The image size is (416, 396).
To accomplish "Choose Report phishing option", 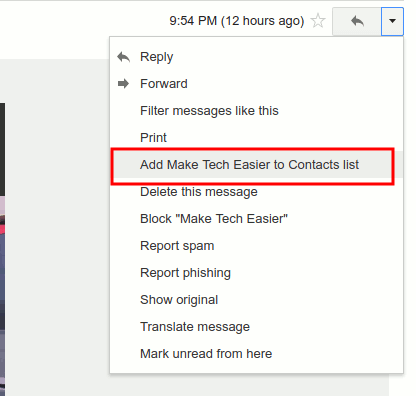I will (x=256, y=273).
